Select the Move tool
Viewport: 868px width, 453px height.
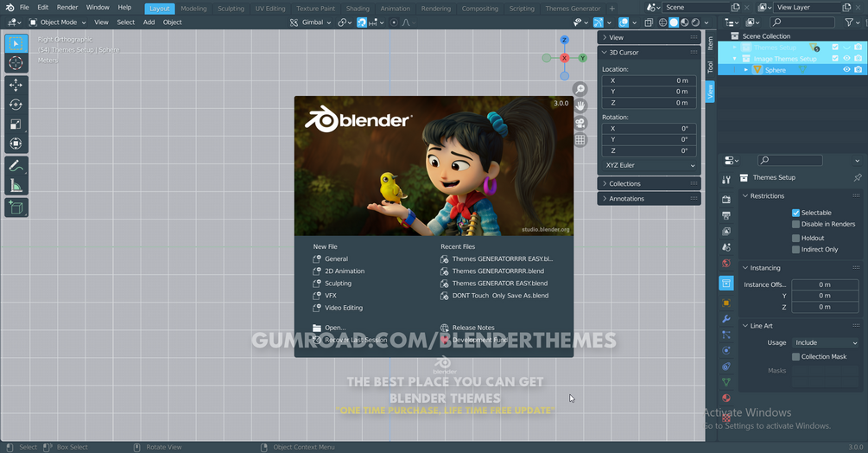[16, 85]
